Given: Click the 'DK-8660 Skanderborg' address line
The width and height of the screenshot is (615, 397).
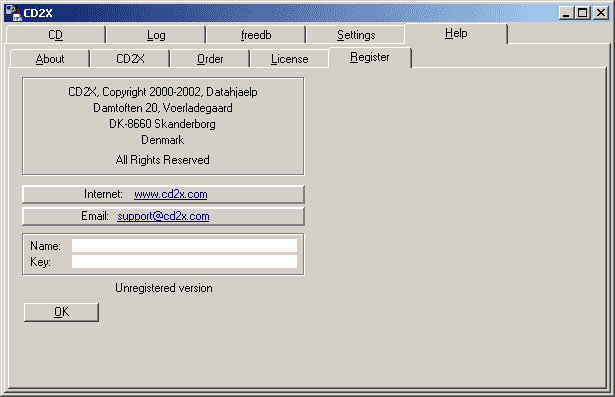Looking at the screenshot, I should [162, 124].
